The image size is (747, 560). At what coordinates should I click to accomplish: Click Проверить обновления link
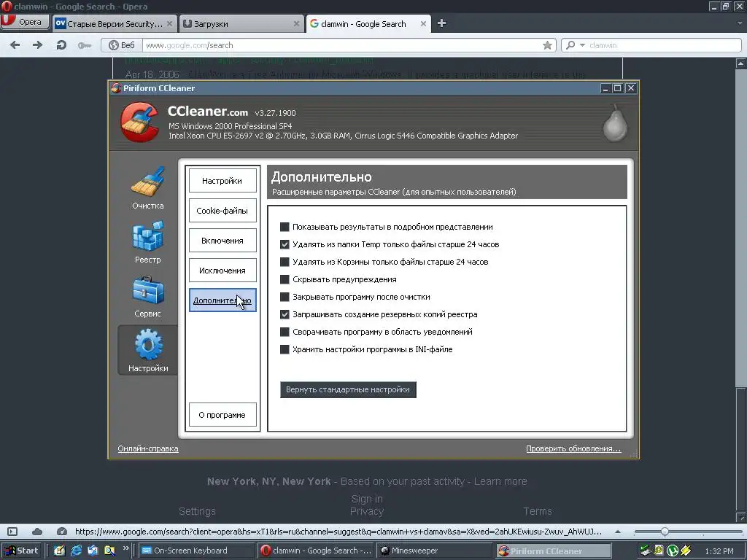(x=573, y=448)
